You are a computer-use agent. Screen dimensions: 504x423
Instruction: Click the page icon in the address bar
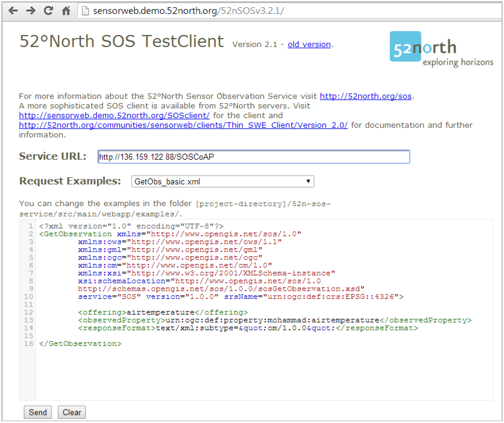pos(86,11)
